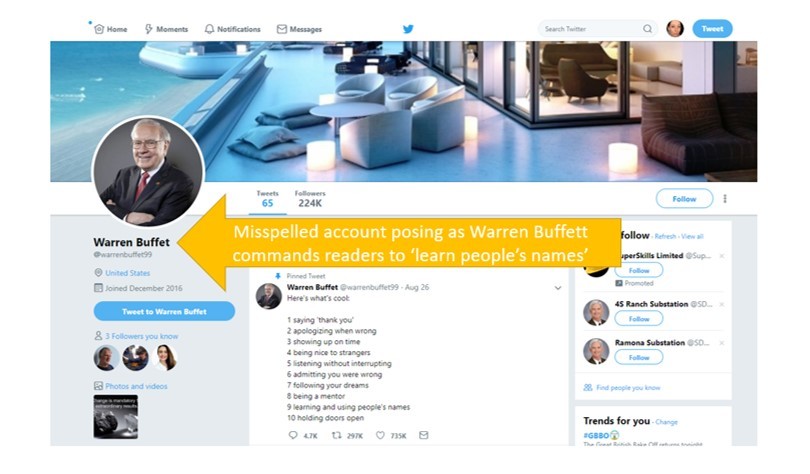Select the Followers 224K tab

tap(310, 199)
